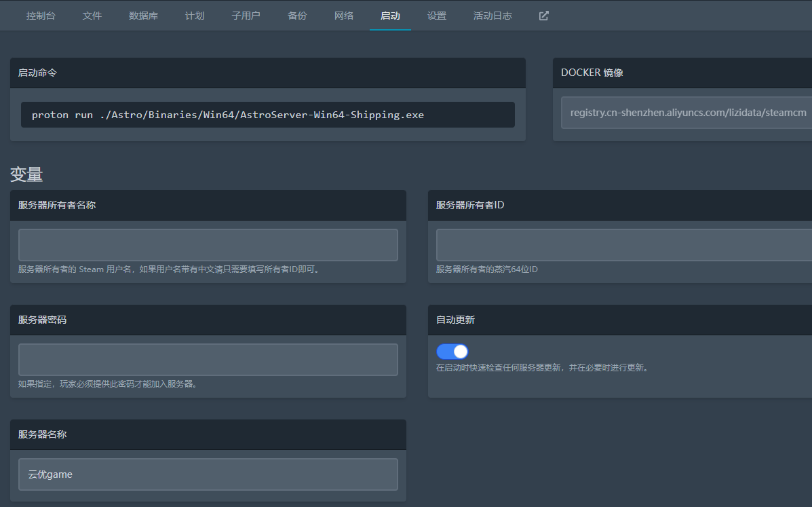
Task: Edit the 服务器名称 field containing 云优game
Action: [208, 474]
